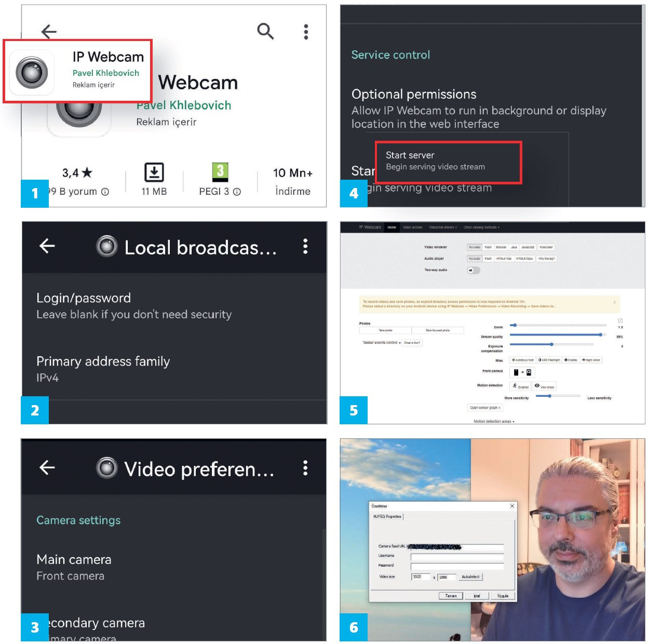Click the Exposure compensation slider
Image resolution: width=648 pixels, height=644 pixels.
click(551, 344)
